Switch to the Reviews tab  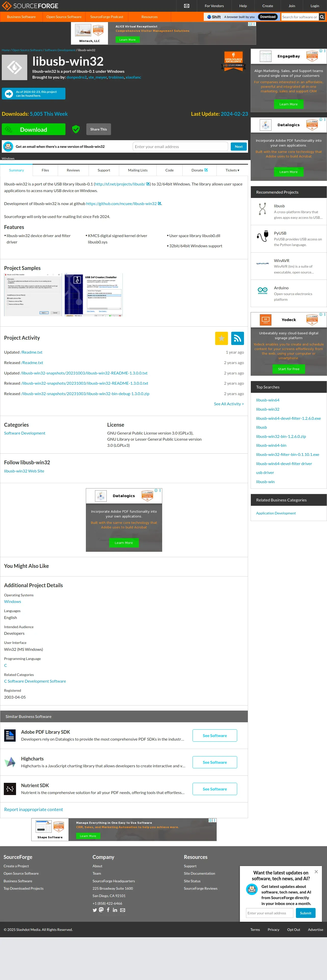[x=73, y=170]
